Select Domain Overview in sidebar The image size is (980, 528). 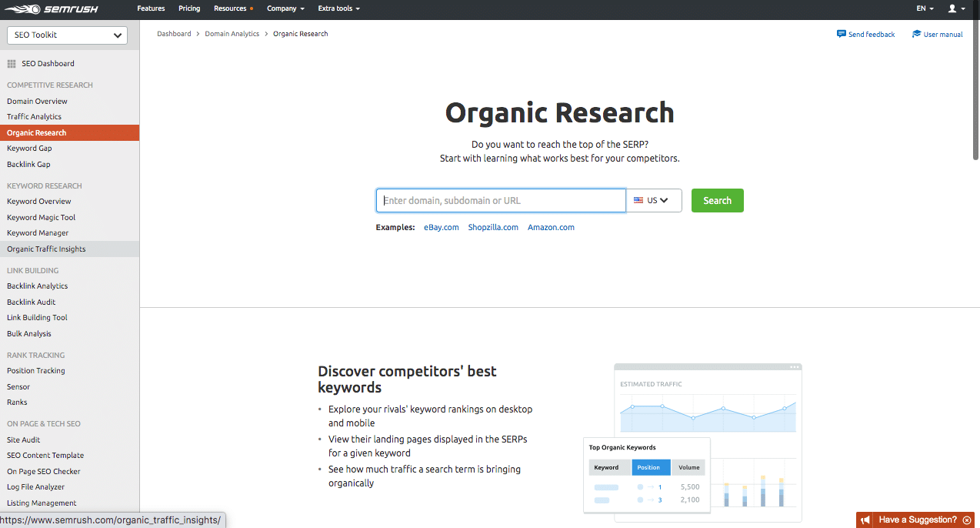37,101
